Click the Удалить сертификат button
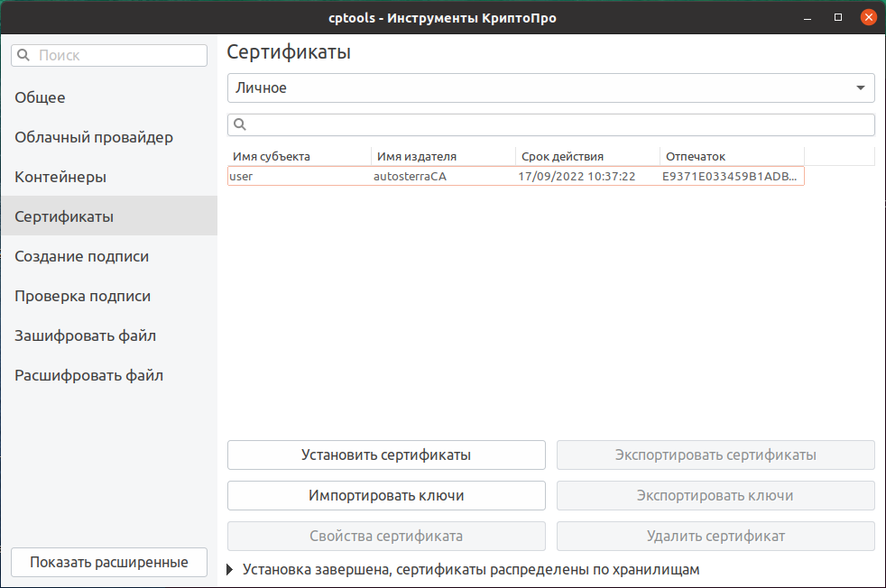Viewport: 886px width, 588px height. 715,536
